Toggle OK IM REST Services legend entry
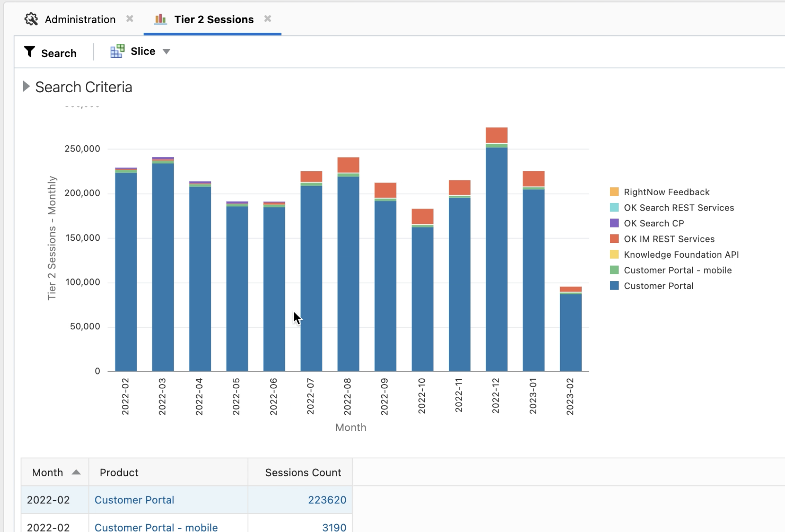Viewport: 785px width, 532px height. click(669, 239)
